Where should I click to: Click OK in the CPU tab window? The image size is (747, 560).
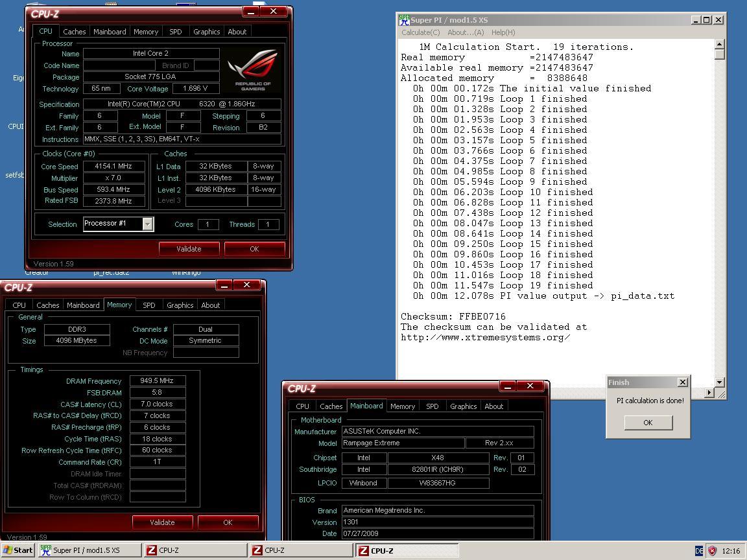tap(254, 249)
